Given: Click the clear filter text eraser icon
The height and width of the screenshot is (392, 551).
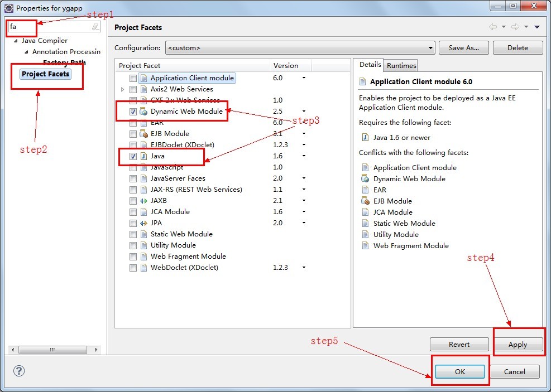Looking at the screenshot, I should coord(95,27).
